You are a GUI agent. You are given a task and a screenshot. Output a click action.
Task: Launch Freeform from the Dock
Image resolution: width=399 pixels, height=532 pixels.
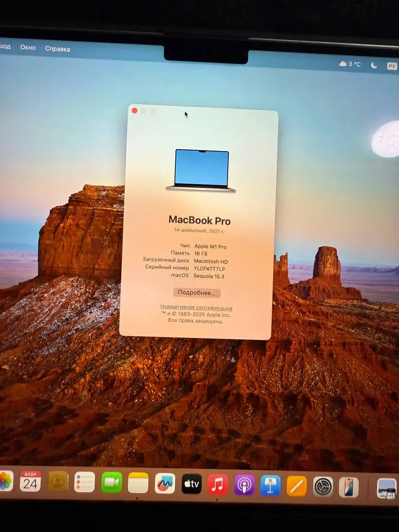click(x=165, y=483)
